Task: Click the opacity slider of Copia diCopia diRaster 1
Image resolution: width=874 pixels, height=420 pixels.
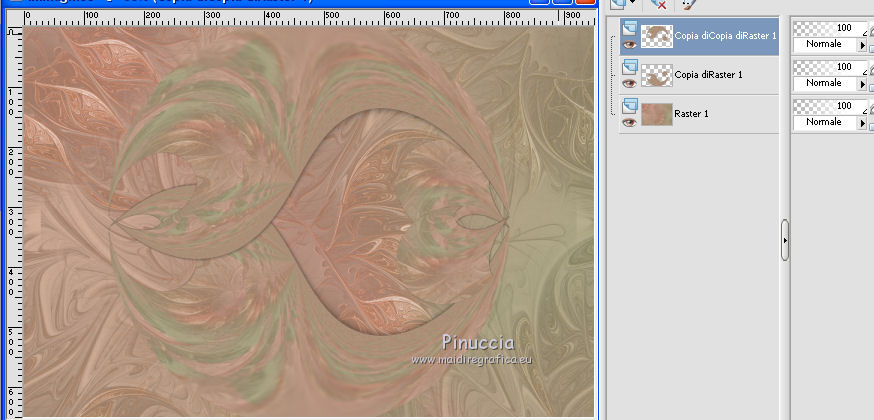Action: tap(829, 28)
